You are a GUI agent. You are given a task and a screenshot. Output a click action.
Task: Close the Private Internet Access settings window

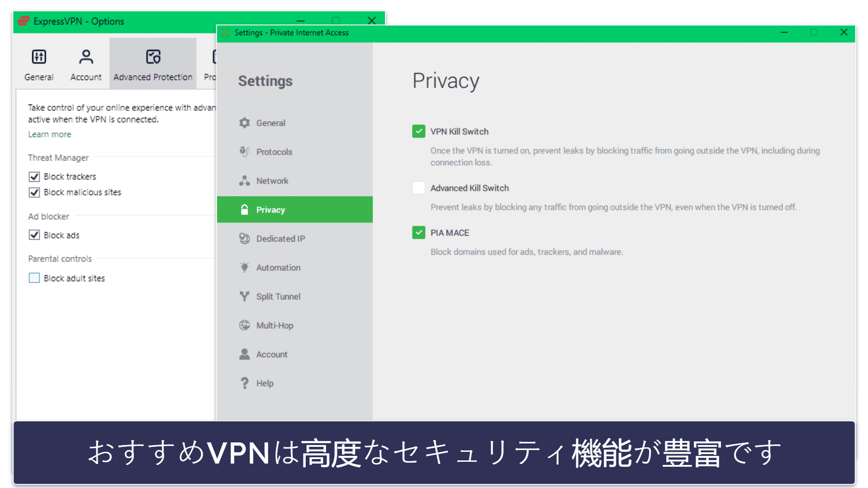844,33
